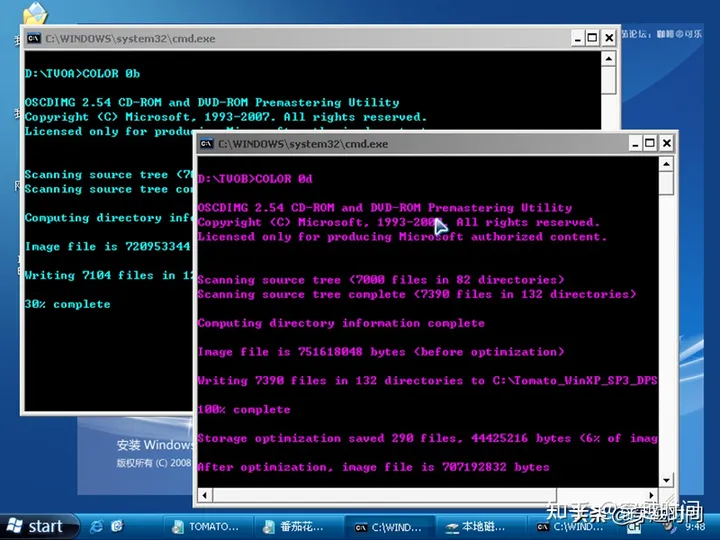Screen dimensions: 720x540
Task: Click cyan 'OSCDIMG 2.54 CD-ROM' header line
Action: click(212, 102)
